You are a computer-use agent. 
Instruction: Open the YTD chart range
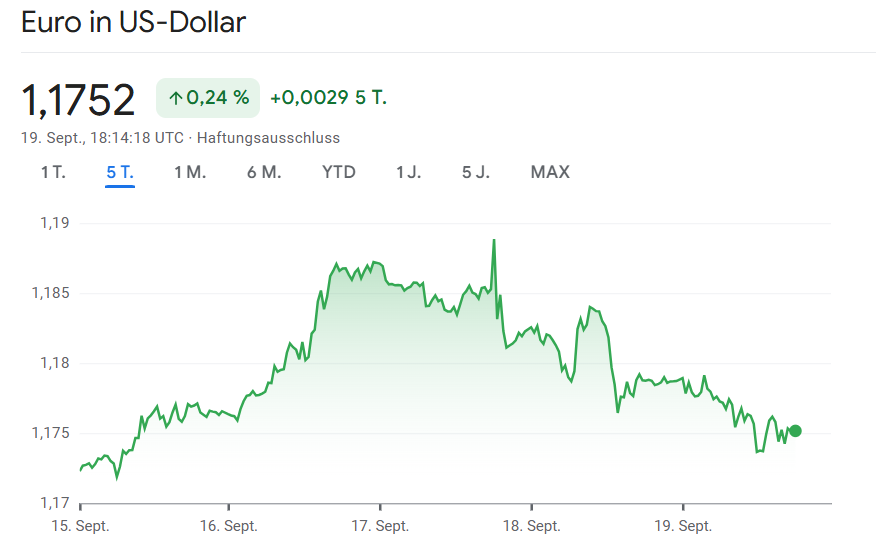[339, 172]
